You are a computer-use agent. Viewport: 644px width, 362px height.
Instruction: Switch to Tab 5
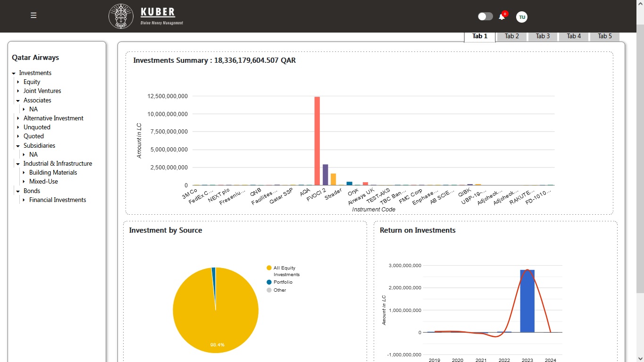[x=604, y=36]
